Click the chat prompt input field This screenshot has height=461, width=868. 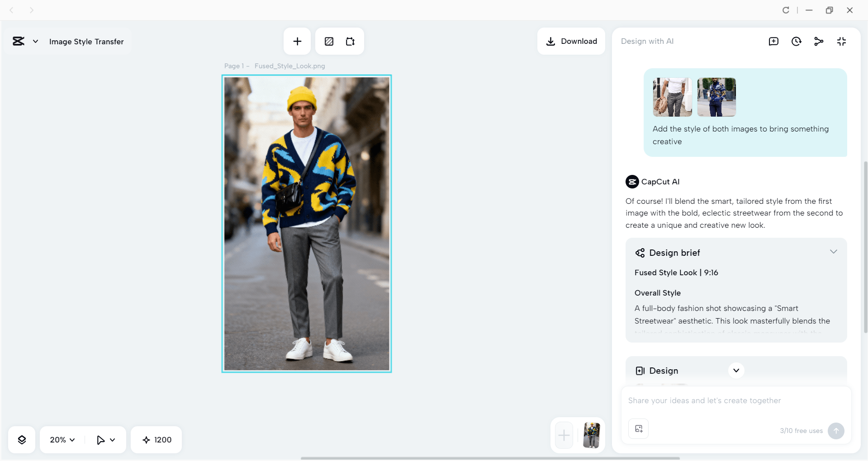pos(736,400)
